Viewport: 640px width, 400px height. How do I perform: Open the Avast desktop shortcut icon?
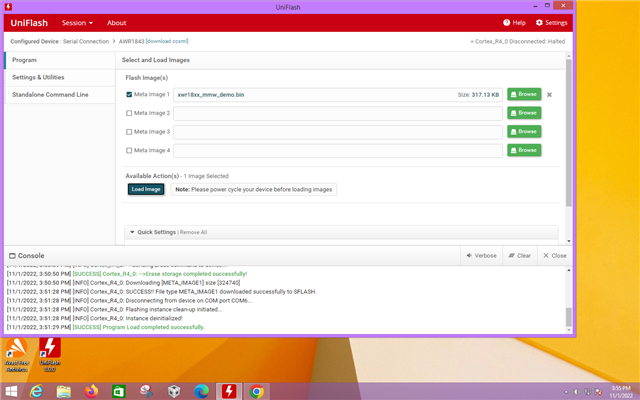tap(17, 355)
